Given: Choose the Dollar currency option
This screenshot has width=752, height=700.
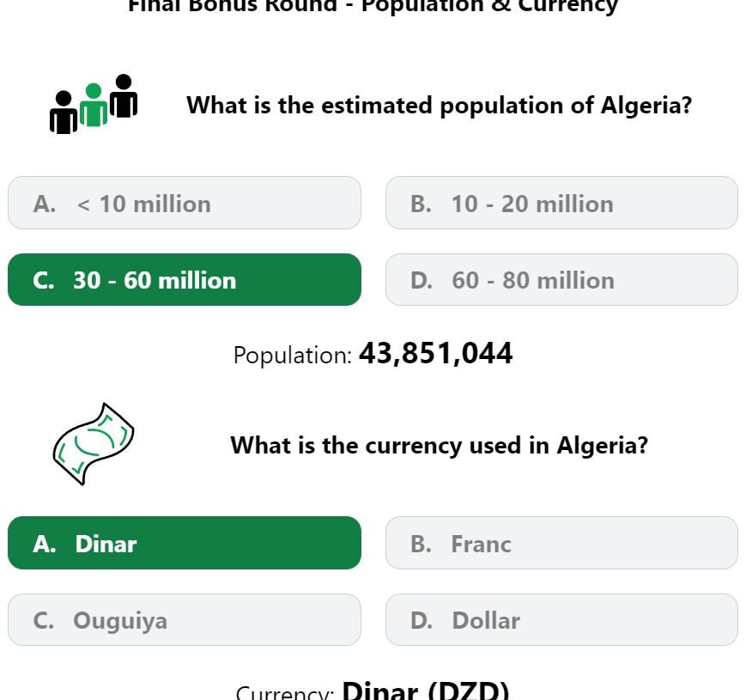Looking at the screenshot, I should 561,620.
